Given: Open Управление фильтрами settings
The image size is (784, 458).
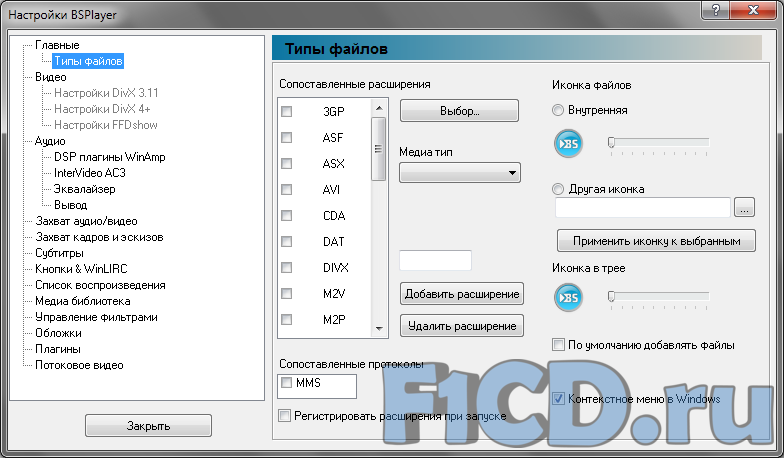Looking at the screenshot, I should click(96, 317).
